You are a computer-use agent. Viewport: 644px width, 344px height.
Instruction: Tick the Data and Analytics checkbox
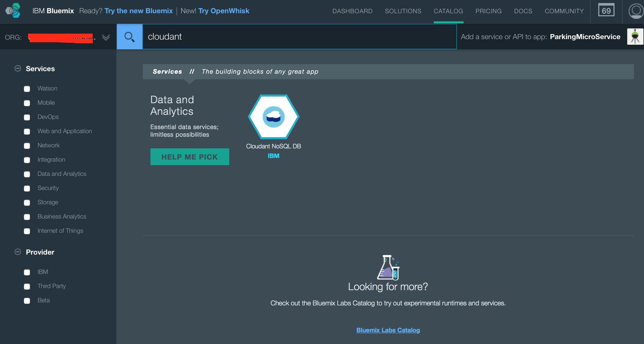(x=27, y=174)
